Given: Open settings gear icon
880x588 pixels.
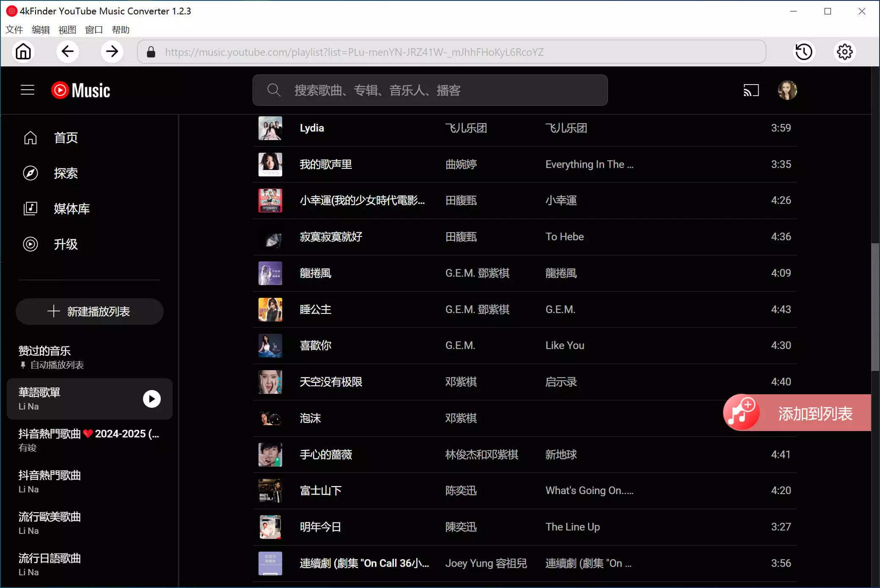Looking at the screenshot, I should coord(845,52).
